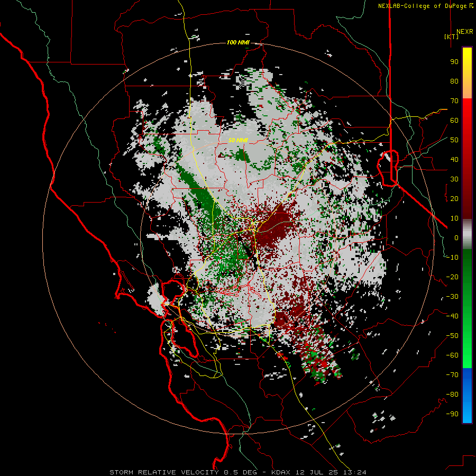Click the 60 knot scale label
The height and width of the screenshot is (476, 476).
(x=454, y=121)
